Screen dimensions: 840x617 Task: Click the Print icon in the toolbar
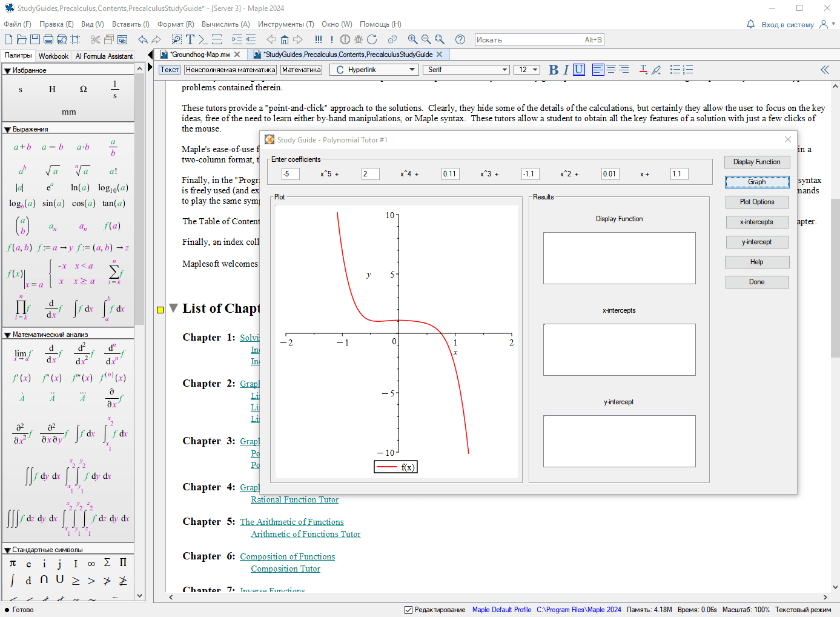(48, 39)
